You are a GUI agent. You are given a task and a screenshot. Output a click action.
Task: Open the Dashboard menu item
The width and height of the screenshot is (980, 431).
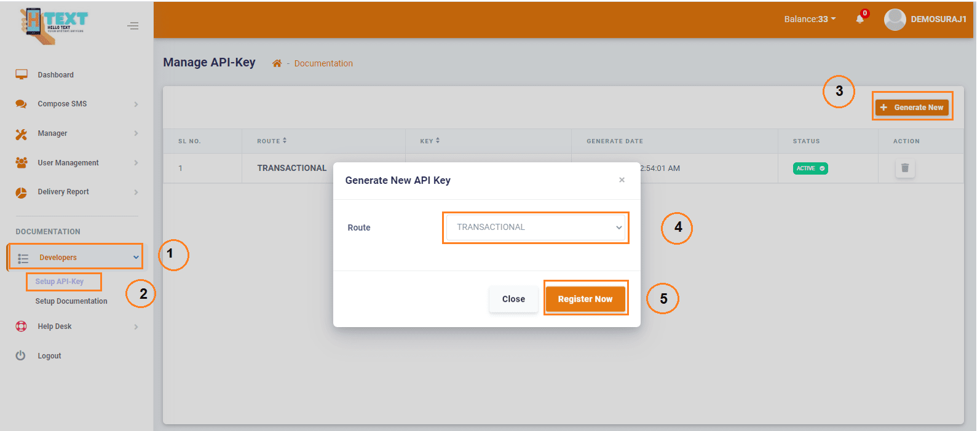coord(55,75)
